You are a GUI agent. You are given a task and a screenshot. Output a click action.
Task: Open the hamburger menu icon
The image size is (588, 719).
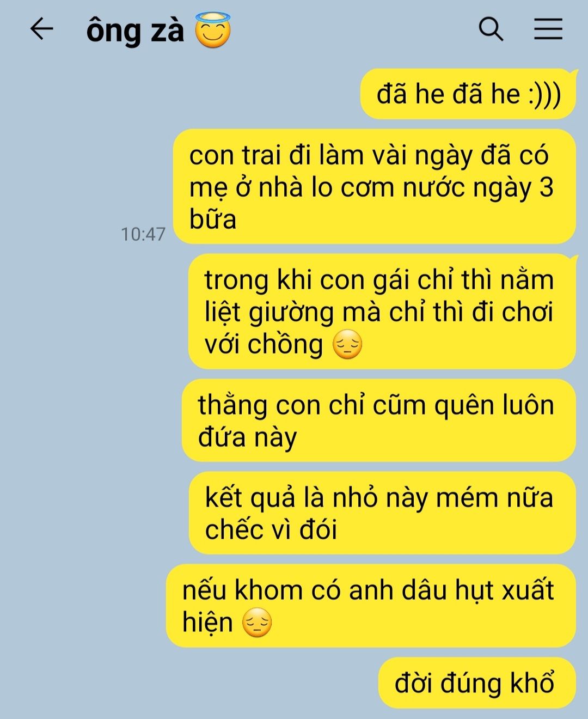pyautogui.click(x=548, y=29)
